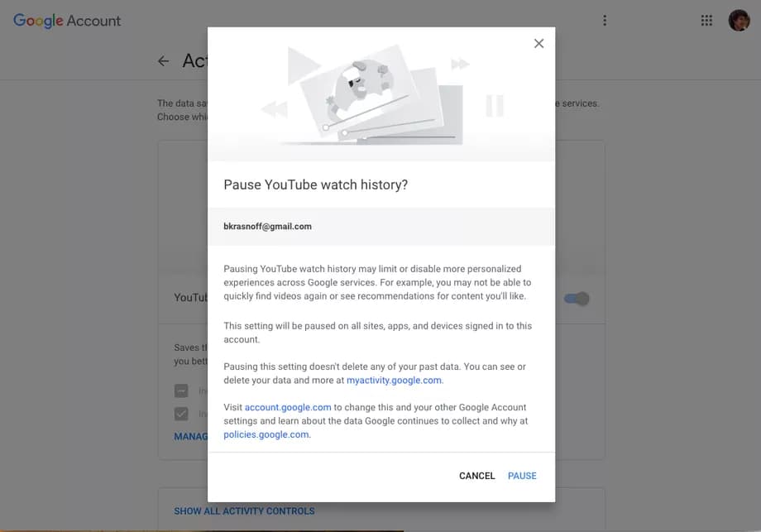The height and width of the screenshot is (532, 761).
Task: Go back with the left arrow icon
Action: coord(164,61)
